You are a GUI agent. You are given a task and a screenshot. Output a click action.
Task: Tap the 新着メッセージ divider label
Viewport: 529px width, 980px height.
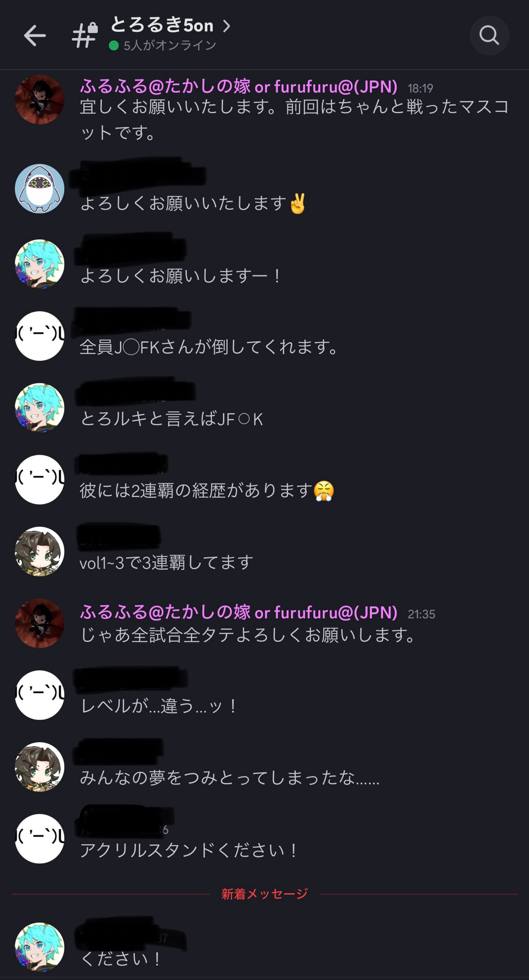(x=264, y=894)
